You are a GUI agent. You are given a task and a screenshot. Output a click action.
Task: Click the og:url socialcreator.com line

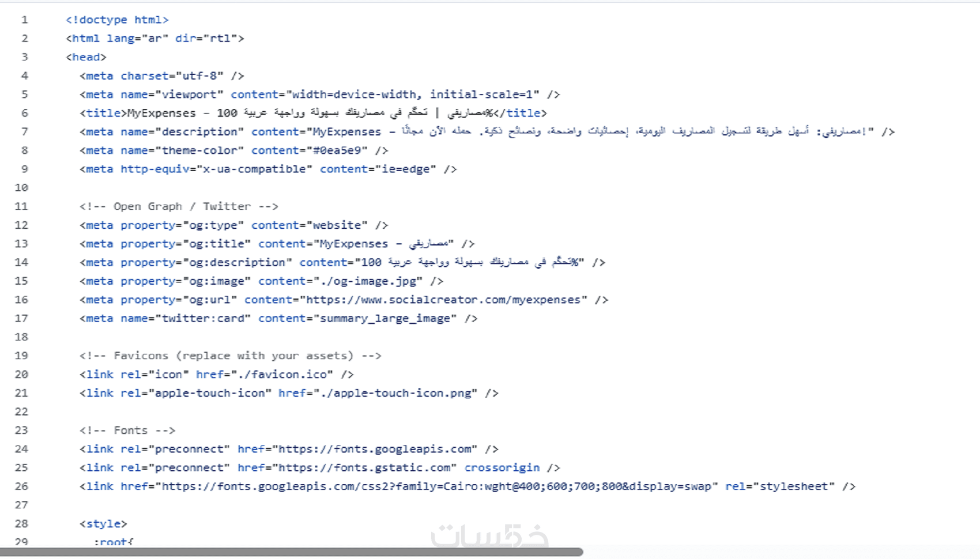(344, 300)
